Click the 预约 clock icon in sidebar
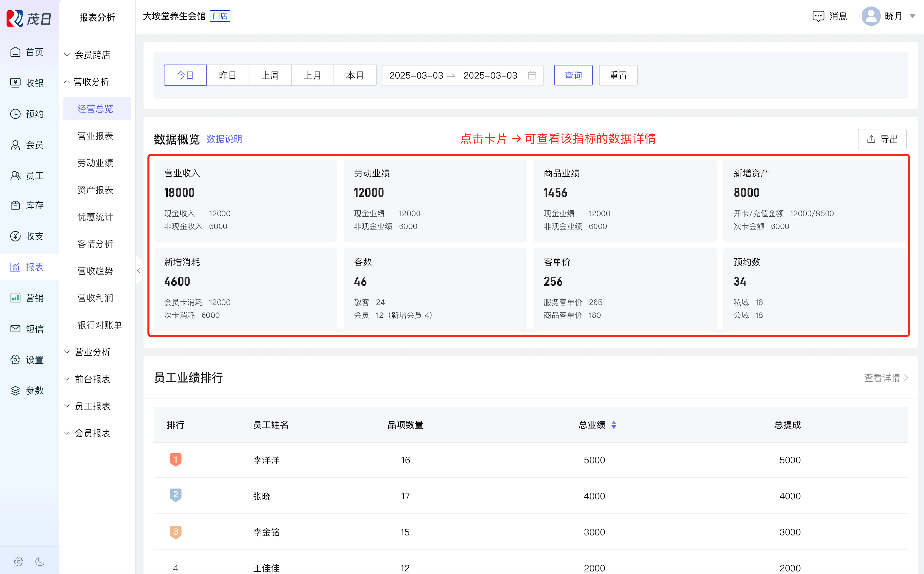 [15, 114]
